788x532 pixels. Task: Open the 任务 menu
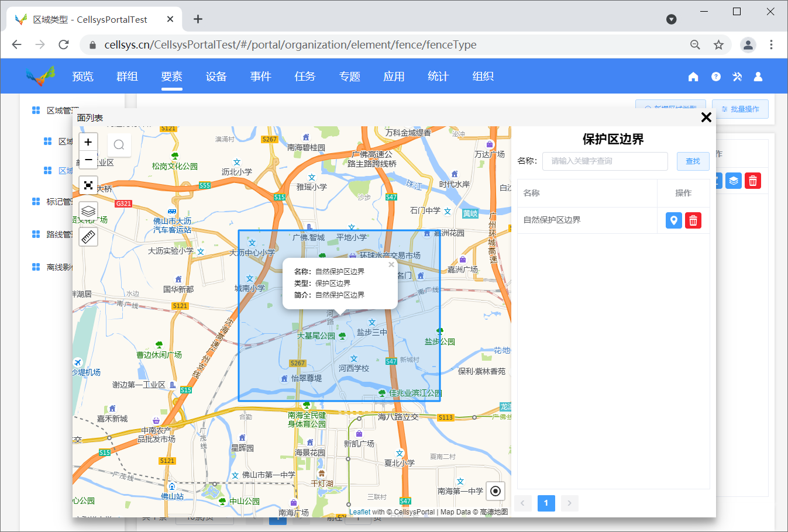(x=305, y=76)
